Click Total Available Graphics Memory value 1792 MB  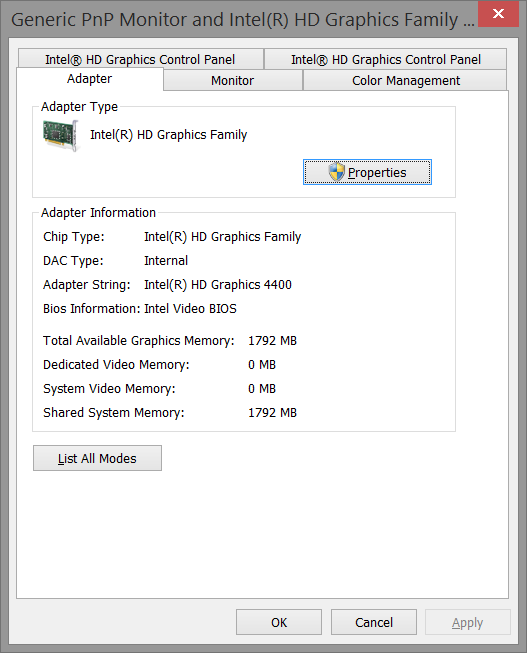[x=272, y=341]
